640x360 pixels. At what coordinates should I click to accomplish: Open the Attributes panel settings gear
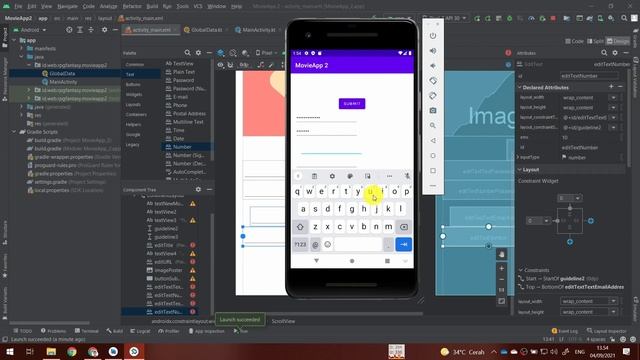click(x=615, y=53)
